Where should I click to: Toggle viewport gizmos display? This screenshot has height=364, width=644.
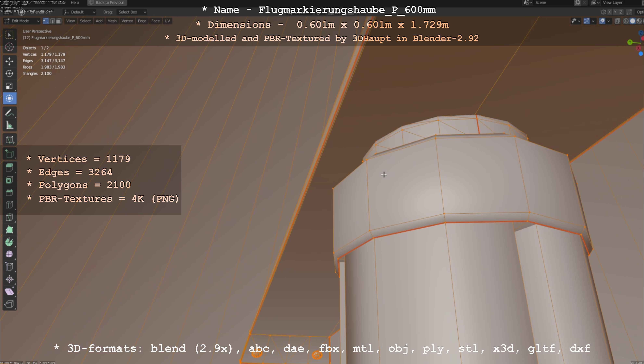point(587,21)
